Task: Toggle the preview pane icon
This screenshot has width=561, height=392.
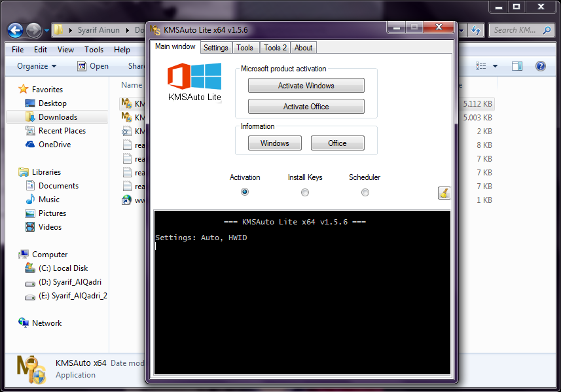Action: (x=517, y=66)
